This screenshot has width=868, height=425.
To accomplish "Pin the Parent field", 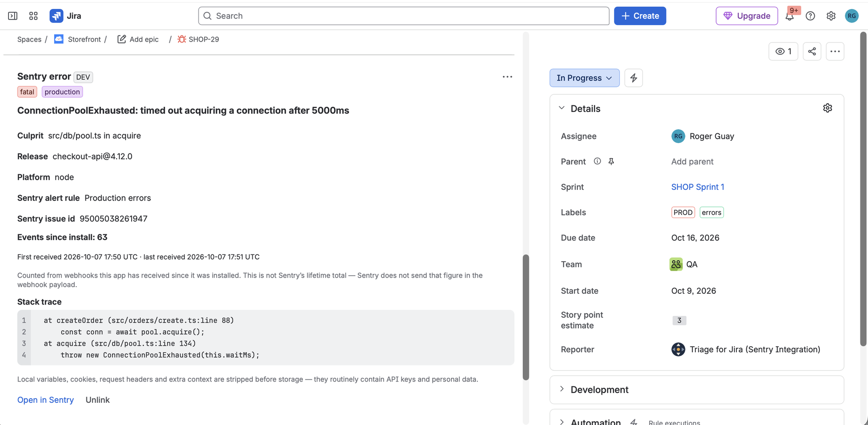I will 611,161.
